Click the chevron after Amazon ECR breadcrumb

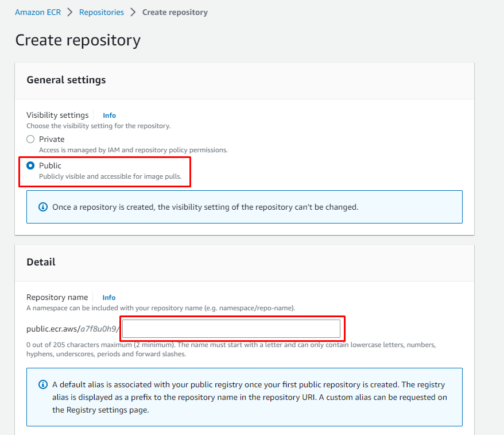[x=70, y=11]
